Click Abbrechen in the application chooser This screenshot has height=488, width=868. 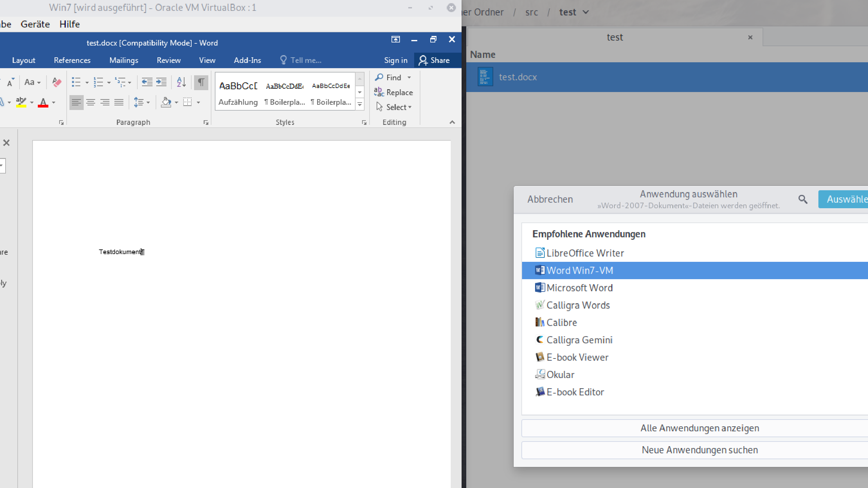550,199
